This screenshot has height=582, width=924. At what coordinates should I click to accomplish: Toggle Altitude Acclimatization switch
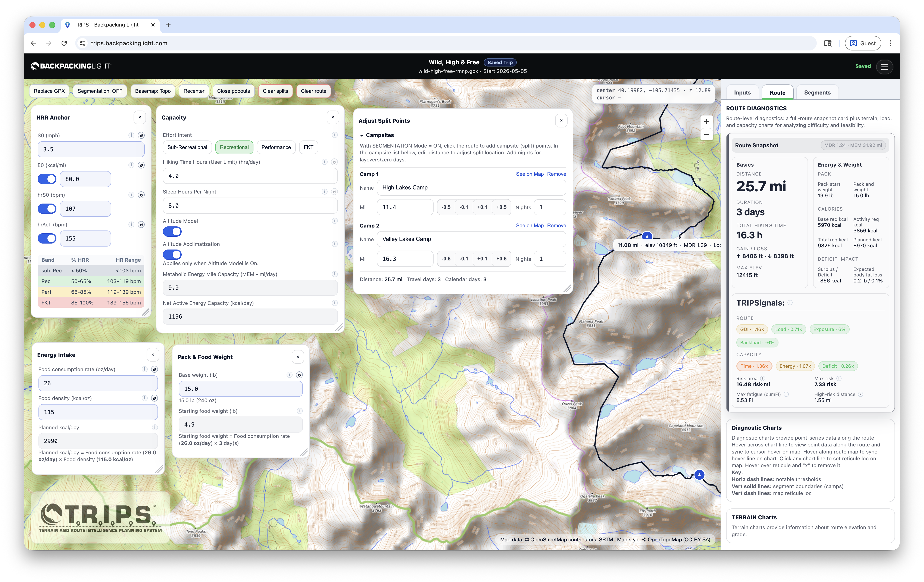point(172,254)
